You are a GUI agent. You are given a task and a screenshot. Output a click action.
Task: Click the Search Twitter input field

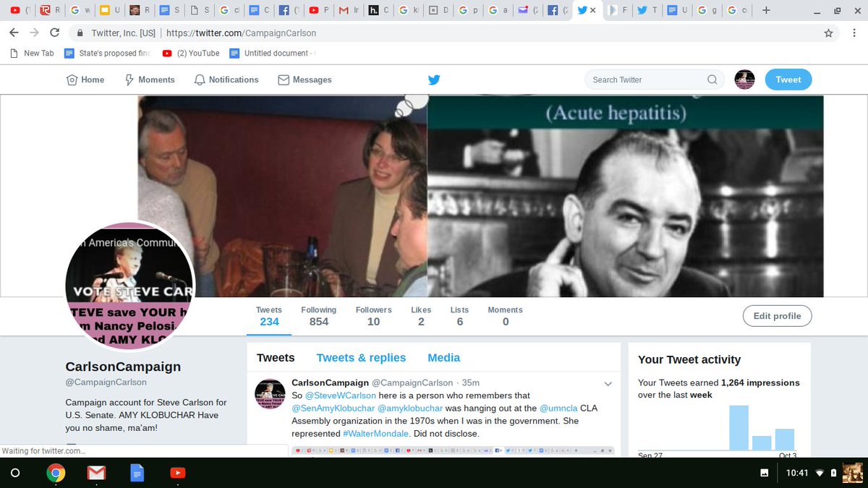click(644, 80)
